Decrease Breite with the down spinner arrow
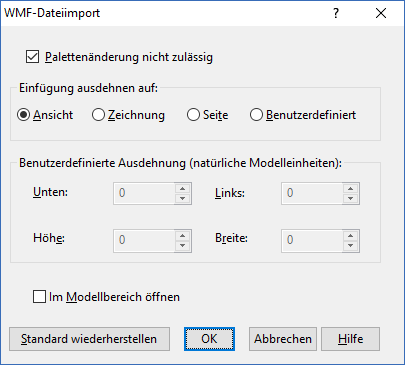Viewport: 405px width, 365px height. [x=351, y=245]
